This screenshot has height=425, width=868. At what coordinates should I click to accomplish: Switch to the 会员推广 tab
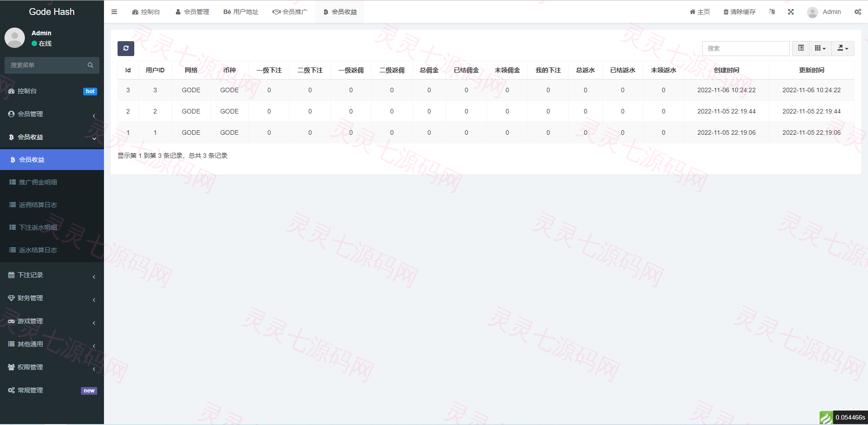point(290,12)
